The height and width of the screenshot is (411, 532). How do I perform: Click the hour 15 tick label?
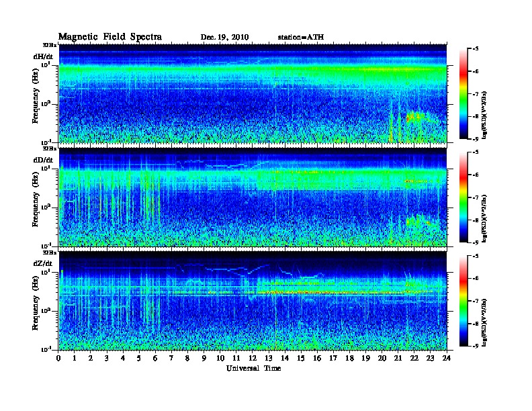[x=301, y=358]
